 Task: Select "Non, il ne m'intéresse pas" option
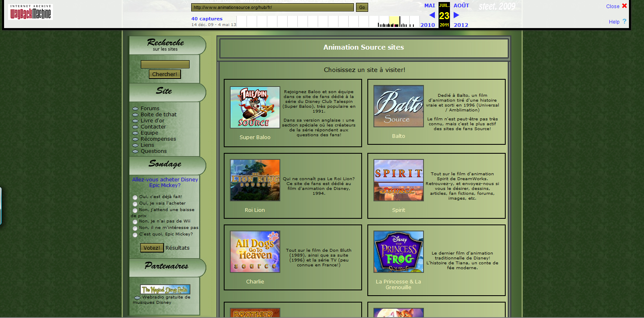click(x=135, y=229)
